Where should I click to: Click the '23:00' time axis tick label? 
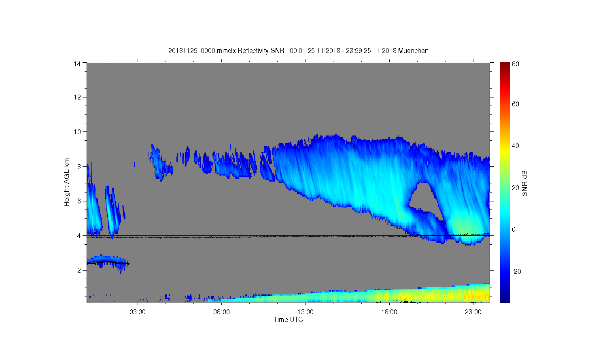pos(473,312)
